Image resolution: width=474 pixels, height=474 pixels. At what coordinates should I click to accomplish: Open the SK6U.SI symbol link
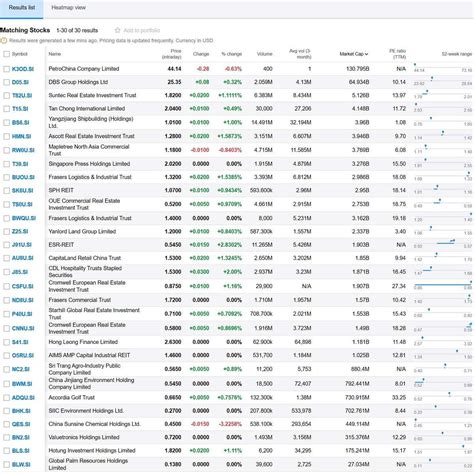(x=22, y=191)
